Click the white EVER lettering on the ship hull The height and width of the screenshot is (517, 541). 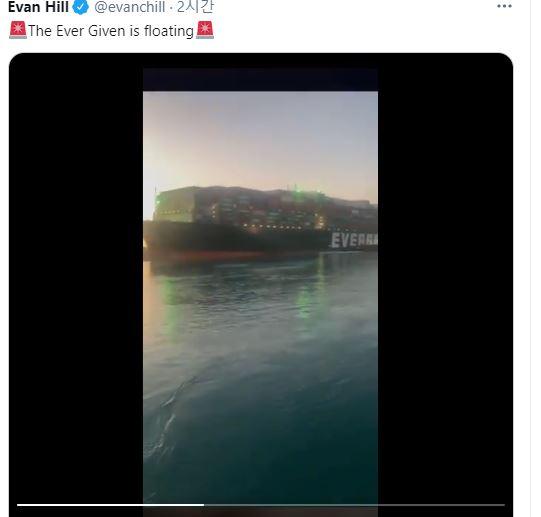[x=354, y=240]
